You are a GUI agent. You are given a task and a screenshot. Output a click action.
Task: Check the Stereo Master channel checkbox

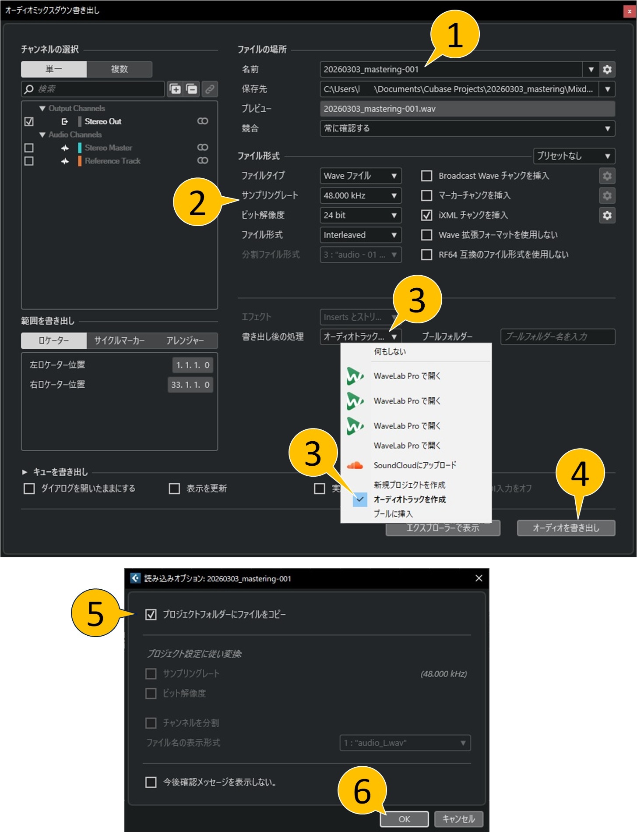29,148
